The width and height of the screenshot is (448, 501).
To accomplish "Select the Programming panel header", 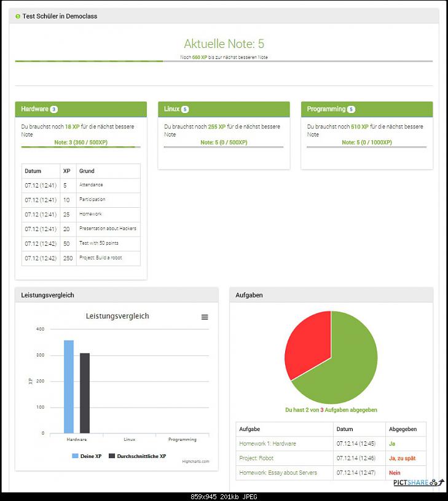I will coord(366,109).
